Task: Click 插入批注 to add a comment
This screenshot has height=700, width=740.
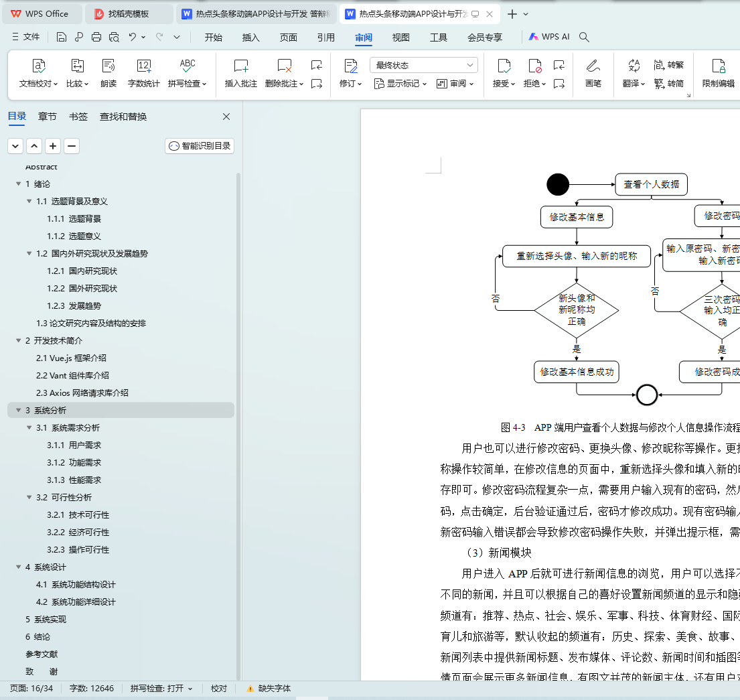Action: [x=240, y=74]
